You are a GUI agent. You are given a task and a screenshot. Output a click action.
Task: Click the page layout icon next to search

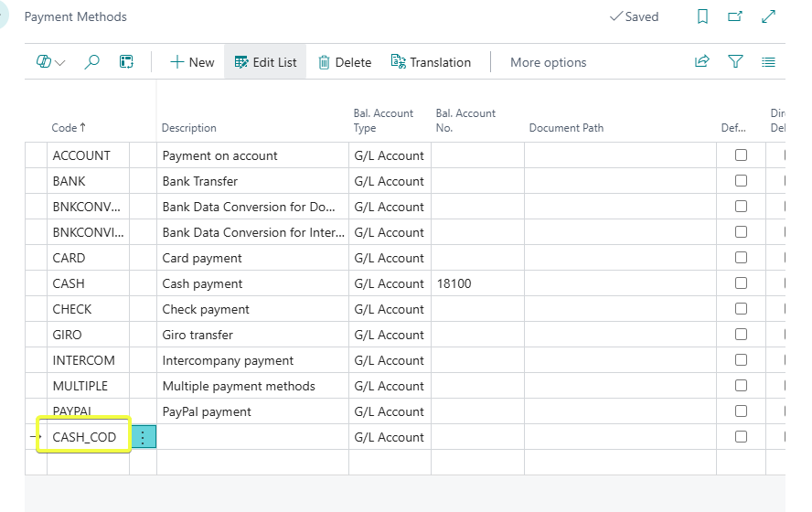coord(126,62)
